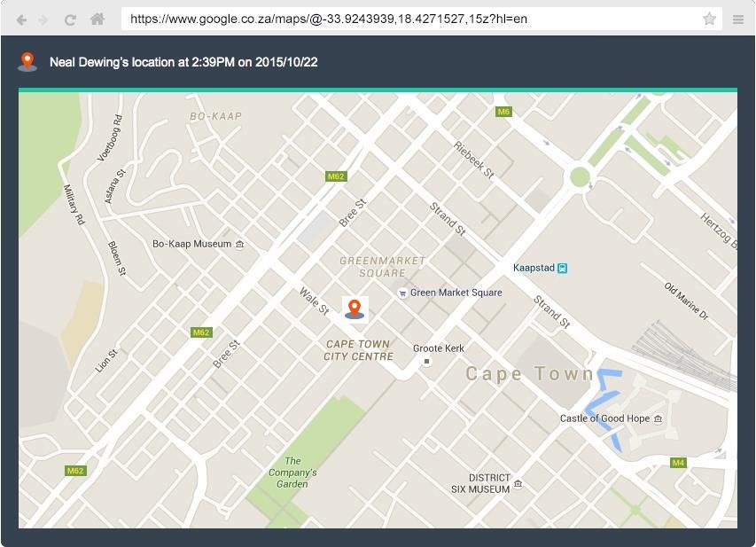Click the 'Astana St' street label
This screenshot has height=547, width=756.
(114, 187)
